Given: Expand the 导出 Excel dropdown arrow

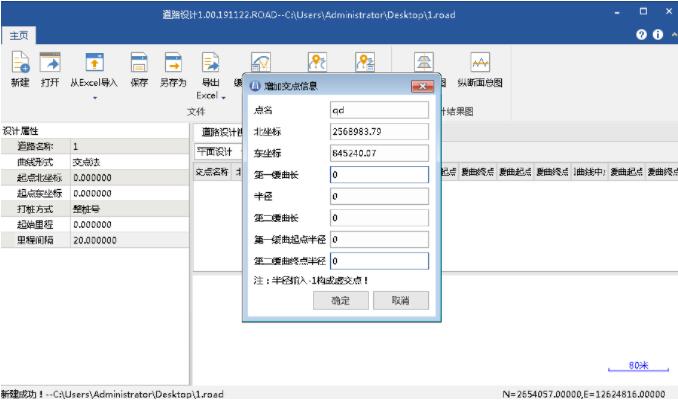Looking at the screenshot, I should [224, 98].
